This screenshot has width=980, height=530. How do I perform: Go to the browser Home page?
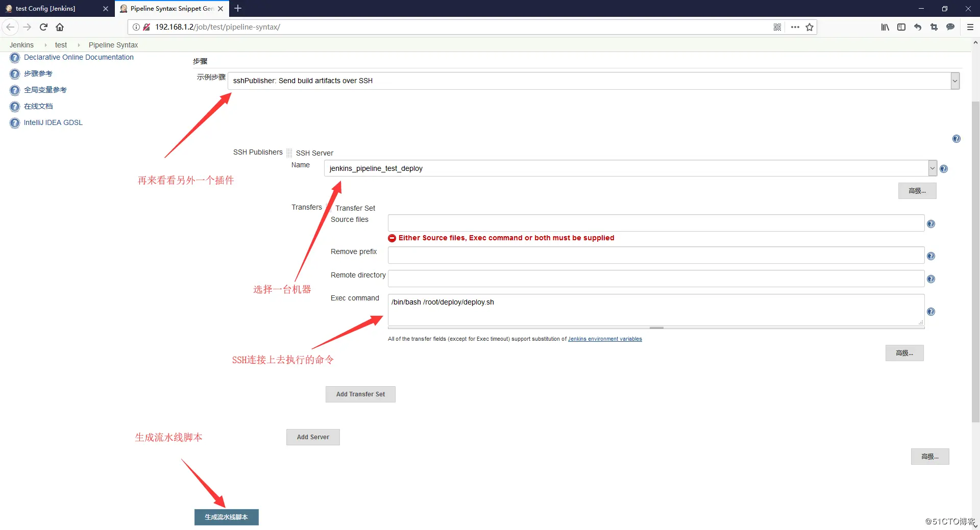coord(60,27)
